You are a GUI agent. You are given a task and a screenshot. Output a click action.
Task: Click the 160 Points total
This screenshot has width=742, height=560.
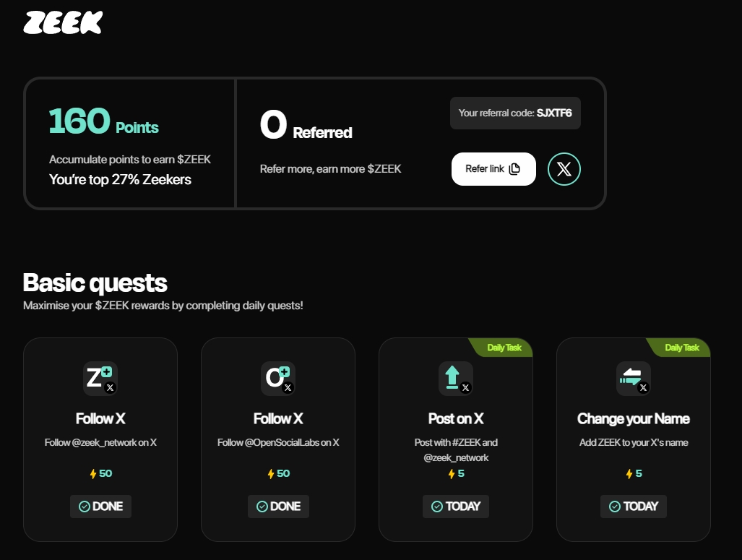103,121
